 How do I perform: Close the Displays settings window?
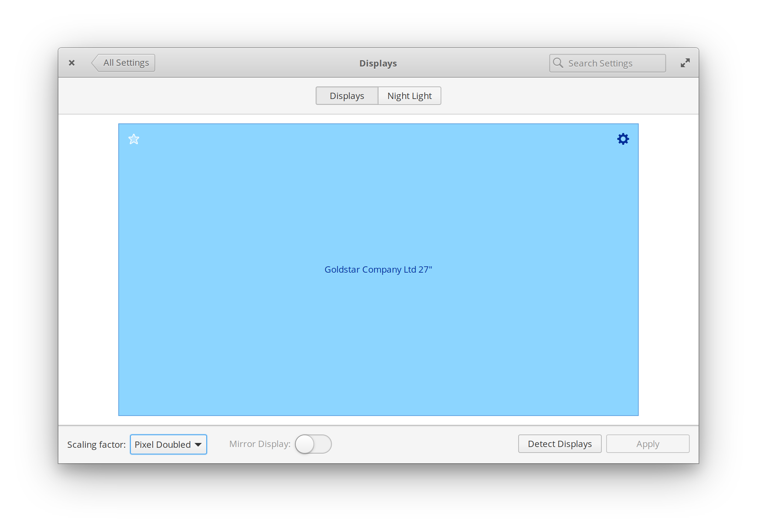tap(72, 63)
